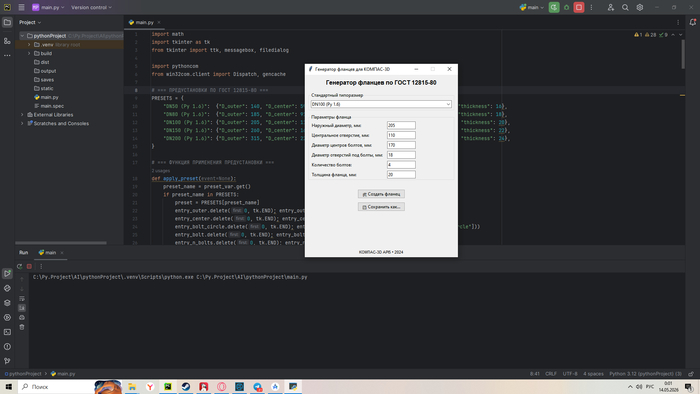Open IDE settings gear icon
This screenshot has height=394, width=700.
point(640,8)
